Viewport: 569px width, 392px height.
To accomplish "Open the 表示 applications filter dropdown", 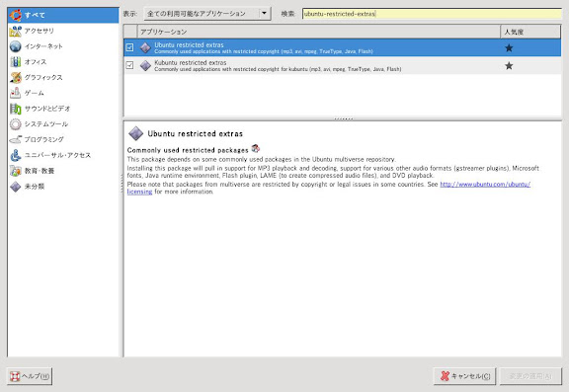I will point(207,14).
